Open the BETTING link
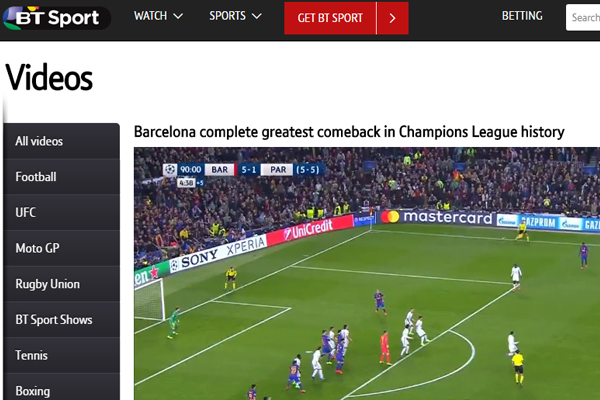This screenshot has height=400, width=600. click(x=522, y=16)
